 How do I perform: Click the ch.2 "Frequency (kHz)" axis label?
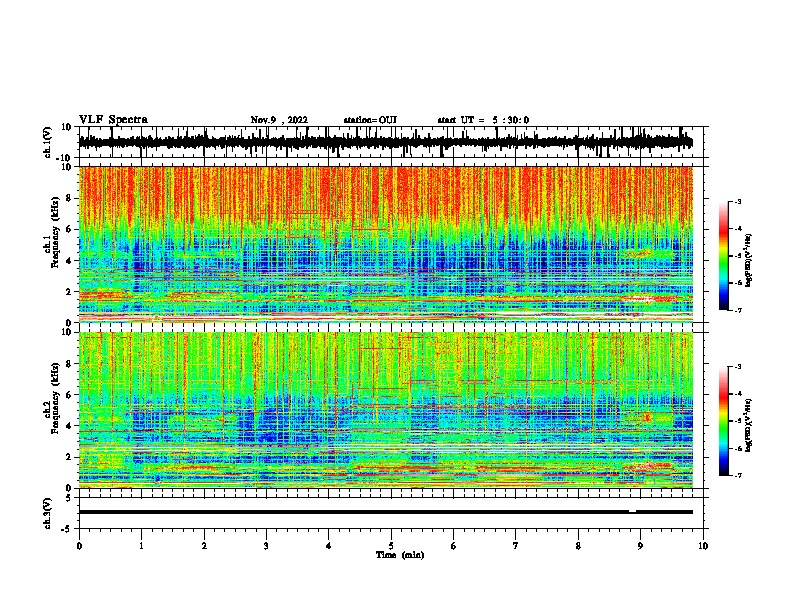click(55, 398)
